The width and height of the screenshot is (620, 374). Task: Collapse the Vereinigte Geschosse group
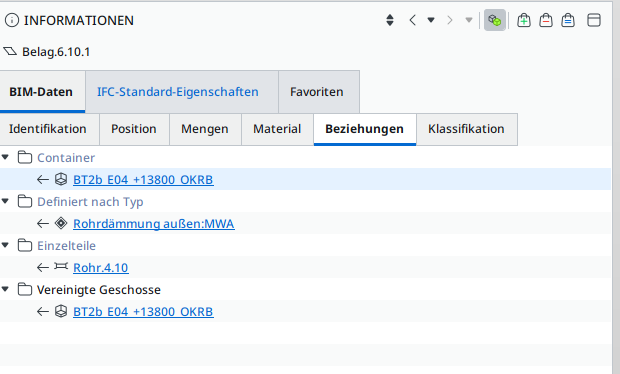click(x=5, y=289)
